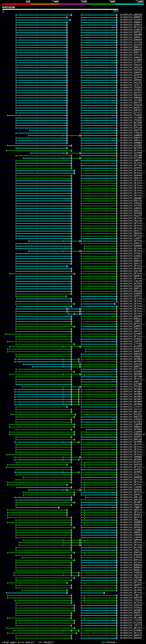The height and width of the screenshot is (644, 146).
Task: Select the UniRef100_B9HK94 hit label
Action: point(131,40)
